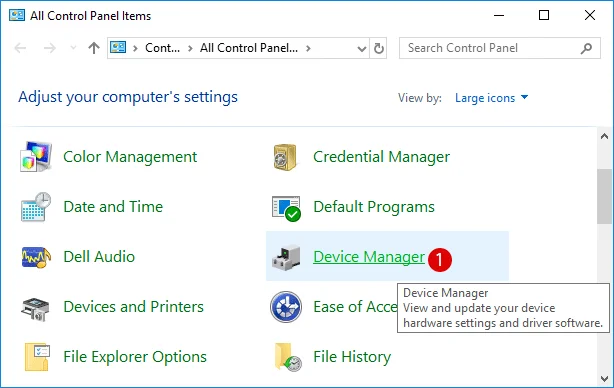Image resolution: width=614 pixels, height=388 pixels.
Task: Expand the address bar history dropdown
Action: 362,49
